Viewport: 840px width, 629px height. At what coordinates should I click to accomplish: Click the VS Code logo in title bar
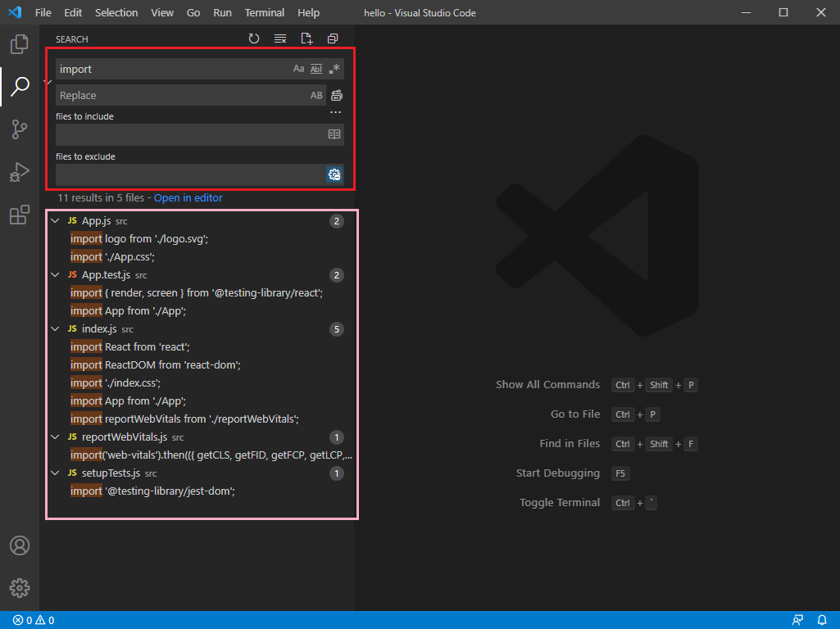(x=15, y=12)
